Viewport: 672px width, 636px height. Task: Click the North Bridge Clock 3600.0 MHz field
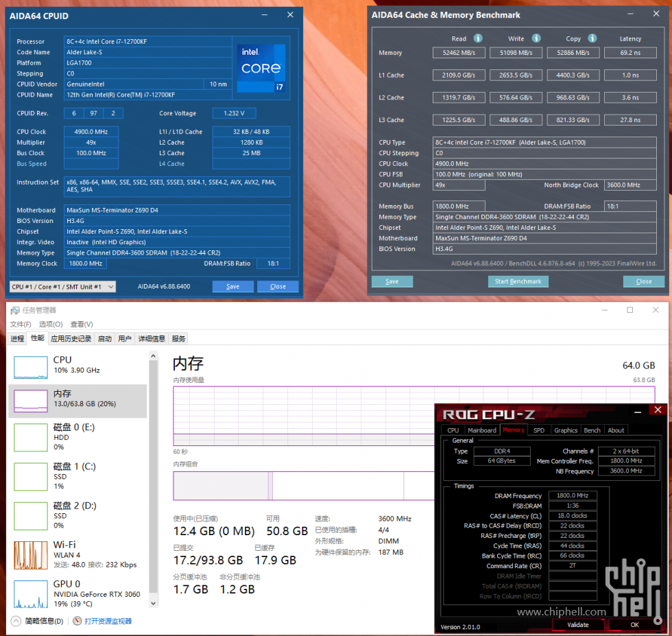click(630, 185)
